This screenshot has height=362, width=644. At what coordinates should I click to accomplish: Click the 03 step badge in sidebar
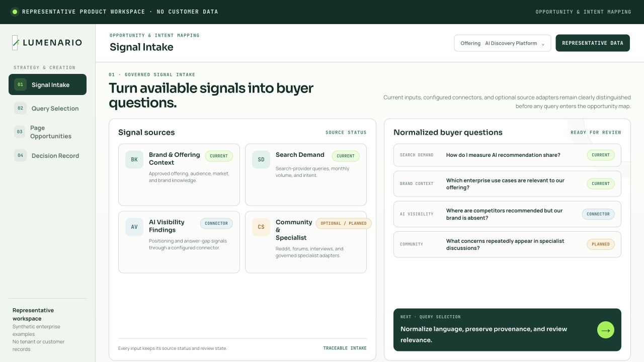click(x=20, y=132)
